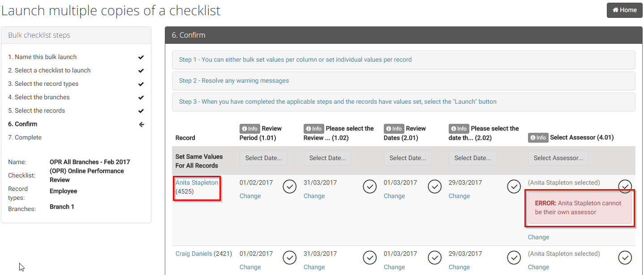Click checkmark circle beside Craig Daniels' 29/03/2017
Screen dimensions: 644x275
(x=514, y=258)
